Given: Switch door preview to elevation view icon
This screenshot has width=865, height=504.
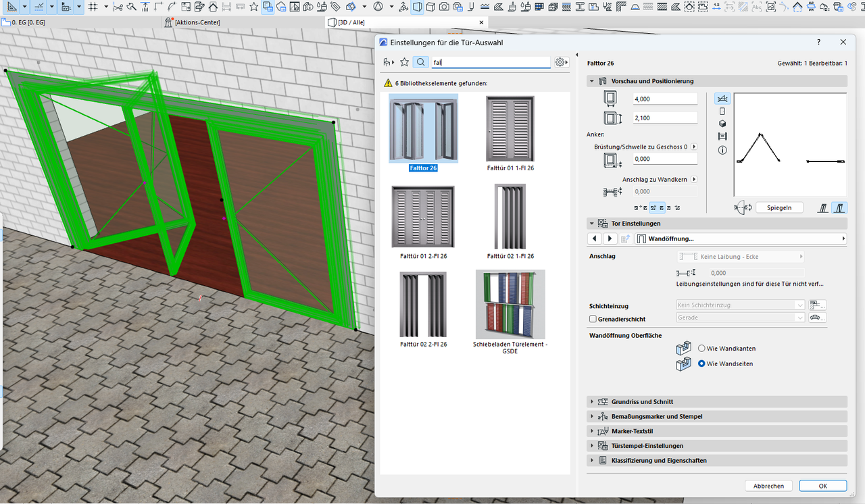Looking at the screenshot, I should (x=722, y=111).
